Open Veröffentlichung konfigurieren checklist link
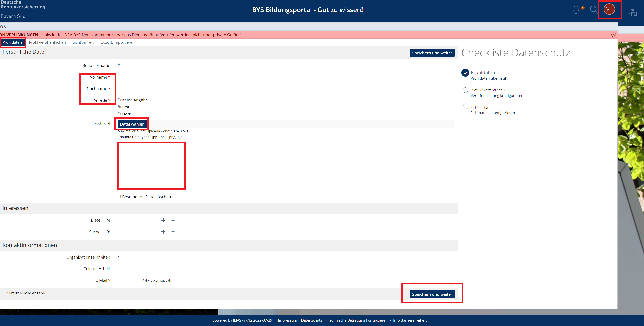Image resolution: width=644 pixels, height=326 pixels. pos(497,95)
